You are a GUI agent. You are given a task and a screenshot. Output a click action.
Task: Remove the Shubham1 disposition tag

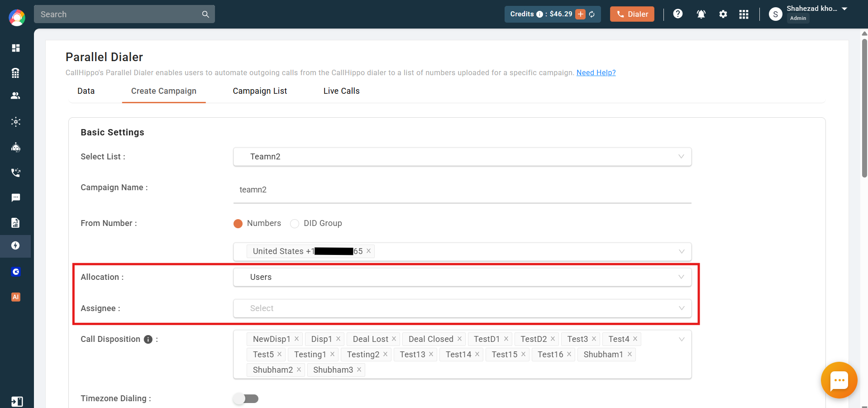[630, 354]
